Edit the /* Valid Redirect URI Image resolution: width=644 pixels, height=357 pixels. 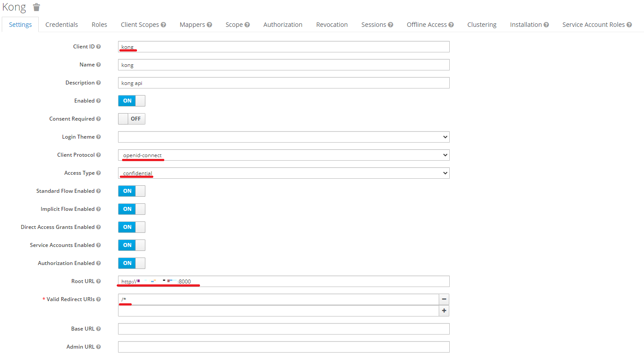pos(278,299)
